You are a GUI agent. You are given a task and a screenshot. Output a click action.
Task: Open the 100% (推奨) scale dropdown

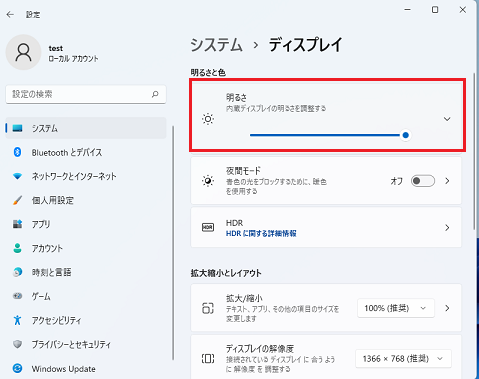[396, 308]
